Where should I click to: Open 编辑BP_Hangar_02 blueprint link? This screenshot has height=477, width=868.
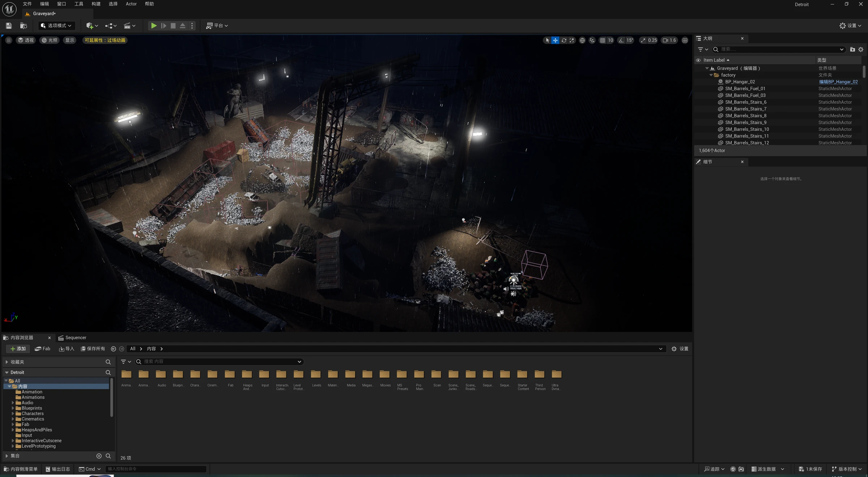tap(838, 82)
